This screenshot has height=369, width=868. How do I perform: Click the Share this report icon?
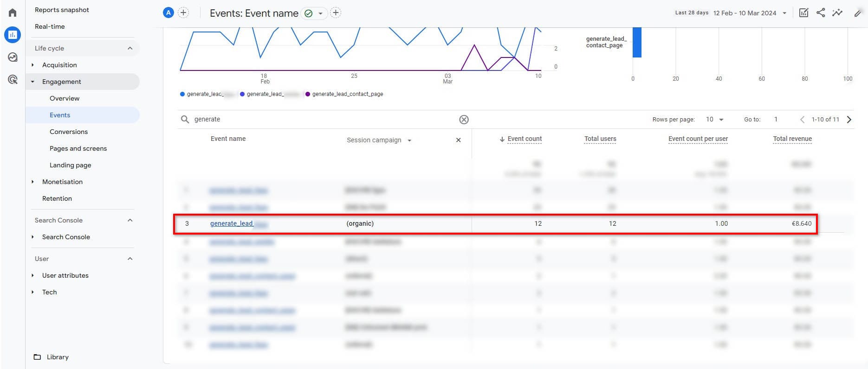tap(821, 13)
